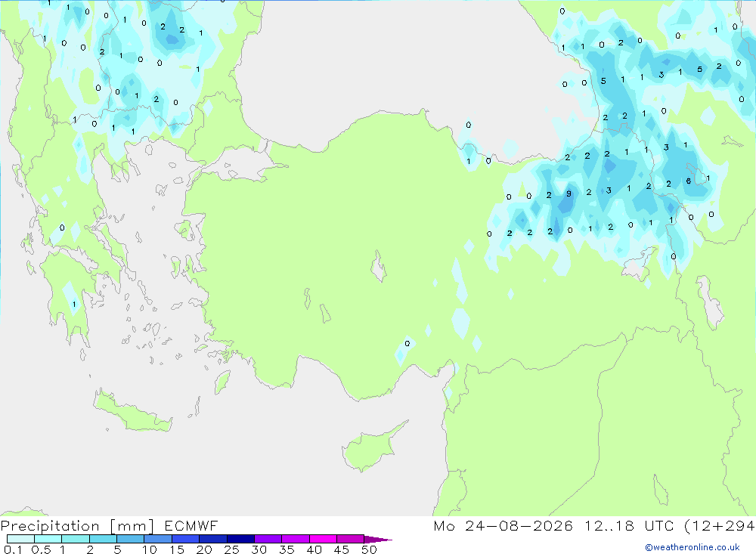Click the legend label "40"

pyautogui.click(x=314, y=549)
